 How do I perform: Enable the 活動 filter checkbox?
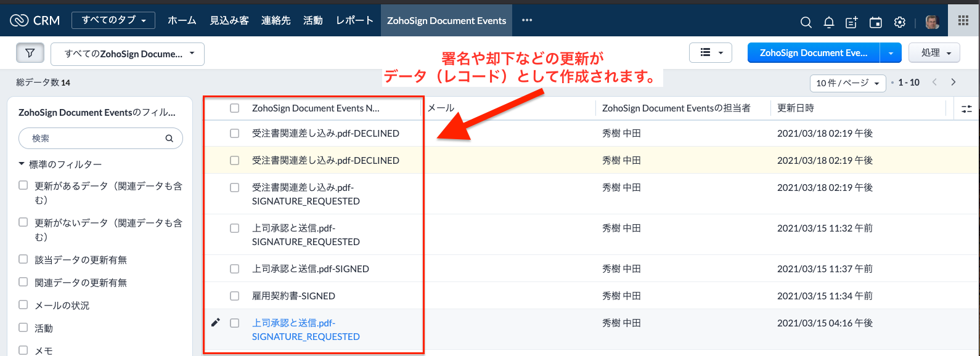[23, 328]
